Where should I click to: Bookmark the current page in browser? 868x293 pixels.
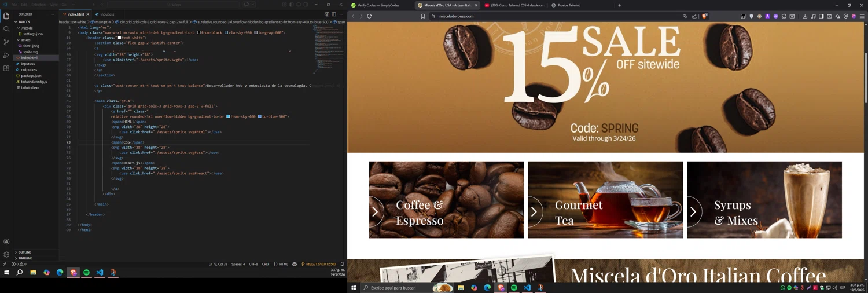tap(423, 16)
